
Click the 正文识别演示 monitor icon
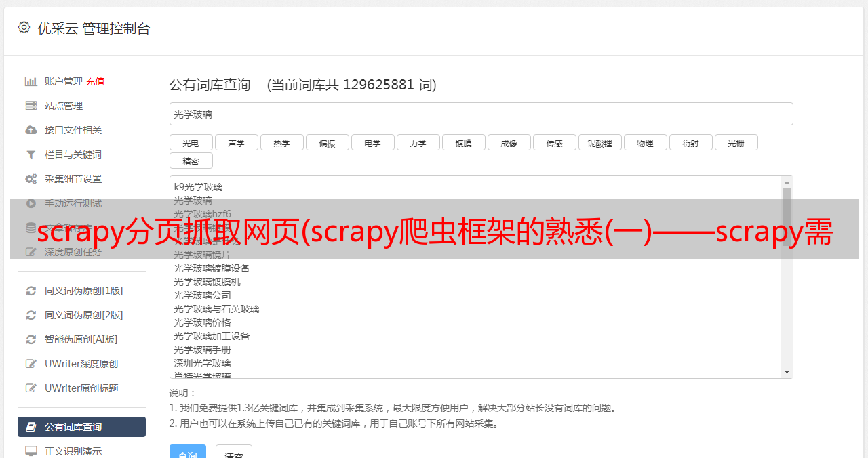click(x=31, y=451)
